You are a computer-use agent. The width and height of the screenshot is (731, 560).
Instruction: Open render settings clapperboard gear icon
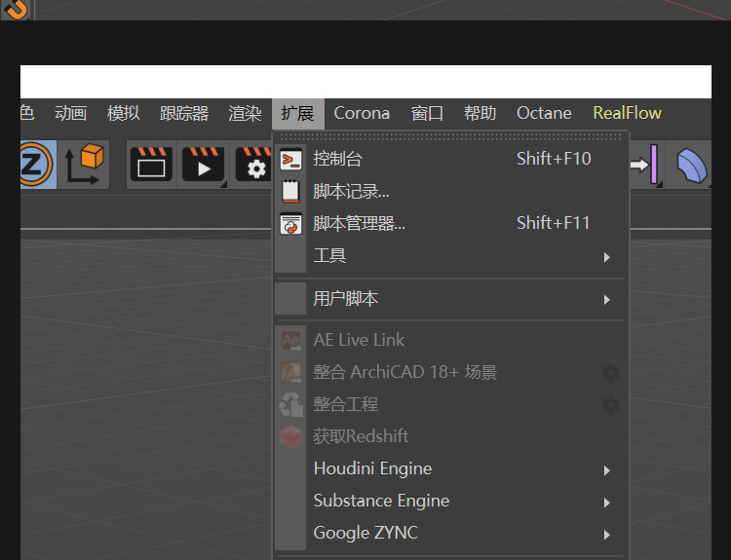(x=253, y=164)
